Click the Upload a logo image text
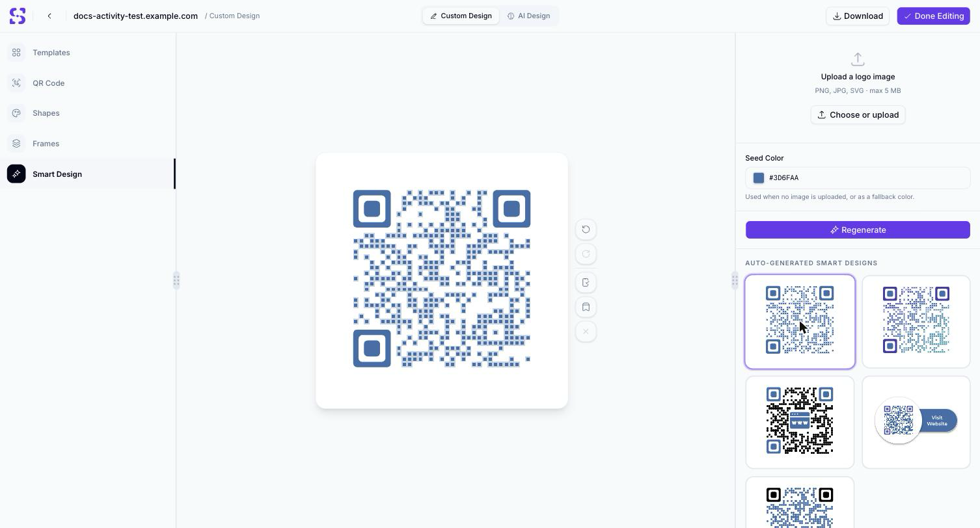Viewport: 980px width, 528px height. point(858,77)
